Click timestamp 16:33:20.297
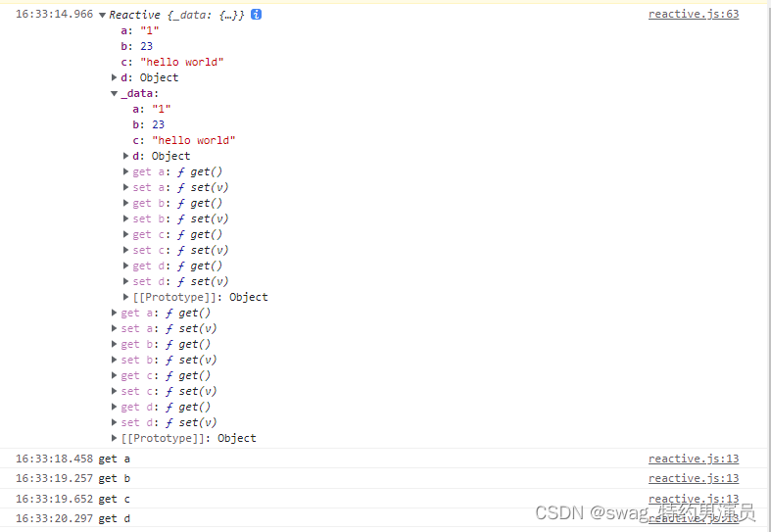The image size is (771, 532). pyautogui.click(x=54, y=518)
